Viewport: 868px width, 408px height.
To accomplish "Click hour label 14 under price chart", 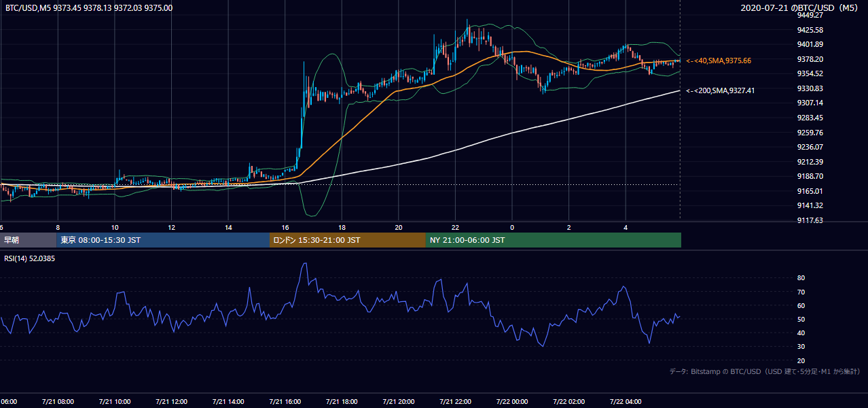I will (228, 227).
